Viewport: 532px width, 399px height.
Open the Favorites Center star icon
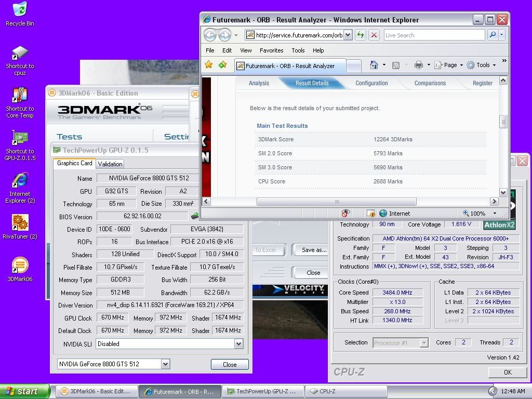pyautogui.click(x=209, y=64)
